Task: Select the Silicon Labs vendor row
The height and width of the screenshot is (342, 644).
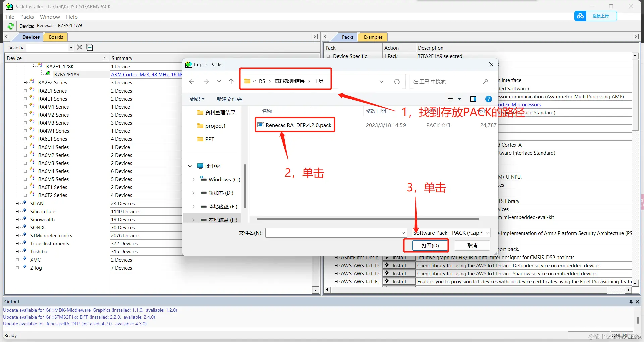Action: pyautogui.click(x=43, y=211)
